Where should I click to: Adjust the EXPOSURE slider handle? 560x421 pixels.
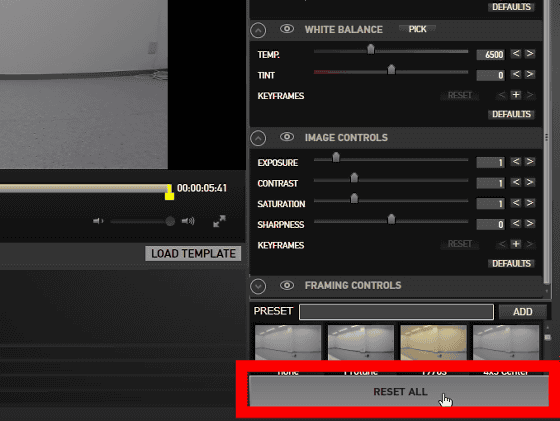[336, 157]
